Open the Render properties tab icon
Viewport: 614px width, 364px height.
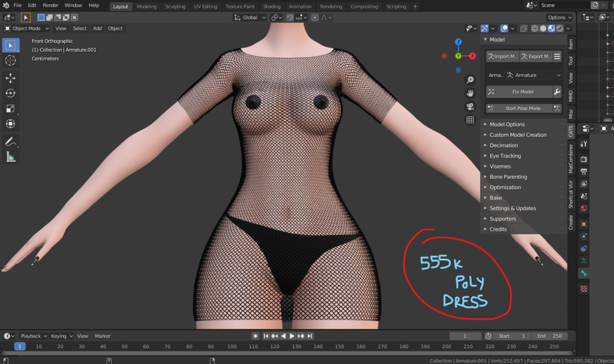pos(584,159)
